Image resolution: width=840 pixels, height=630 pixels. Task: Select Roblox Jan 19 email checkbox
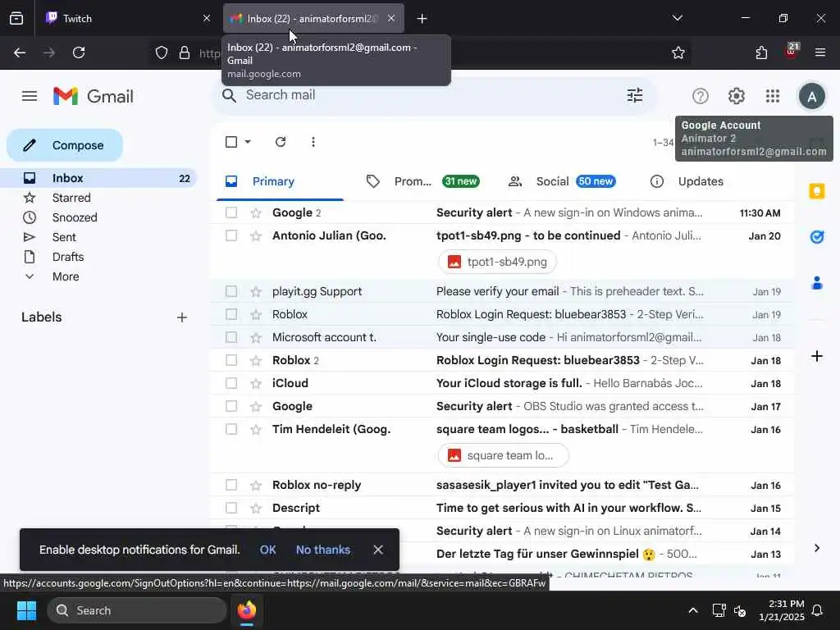231,314
